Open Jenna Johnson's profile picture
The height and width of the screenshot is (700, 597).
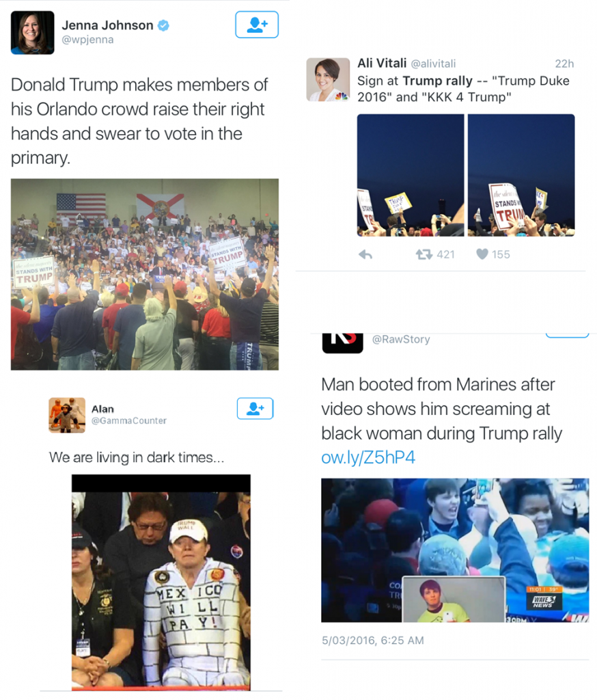pos(33,33)
